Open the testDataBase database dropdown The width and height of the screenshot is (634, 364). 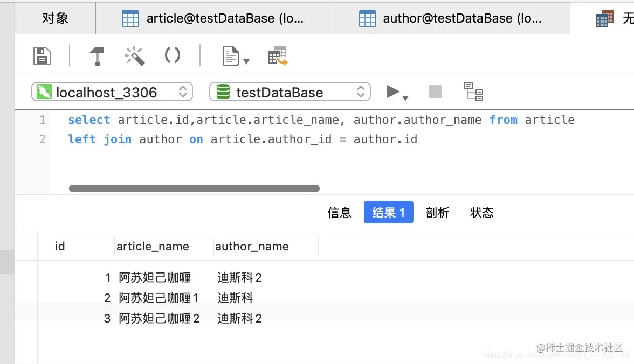tap(290, 92)
